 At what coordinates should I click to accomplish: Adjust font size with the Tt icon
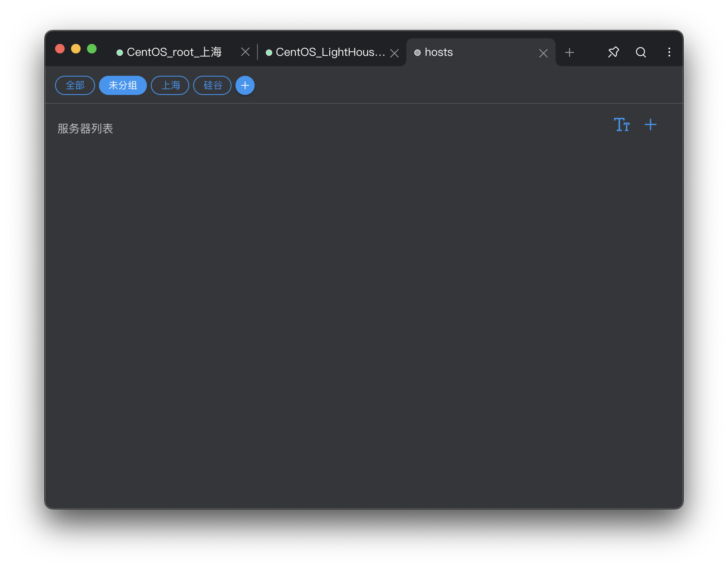point(622,125)
